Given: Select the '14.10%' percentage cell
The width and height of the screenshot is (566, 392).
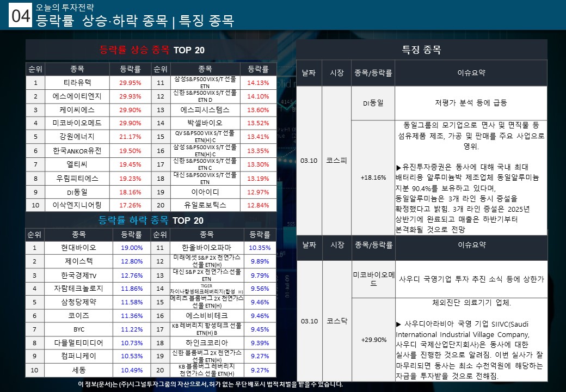Looking at the screenshot, I should pyautogui.click(x=258, y=96).
